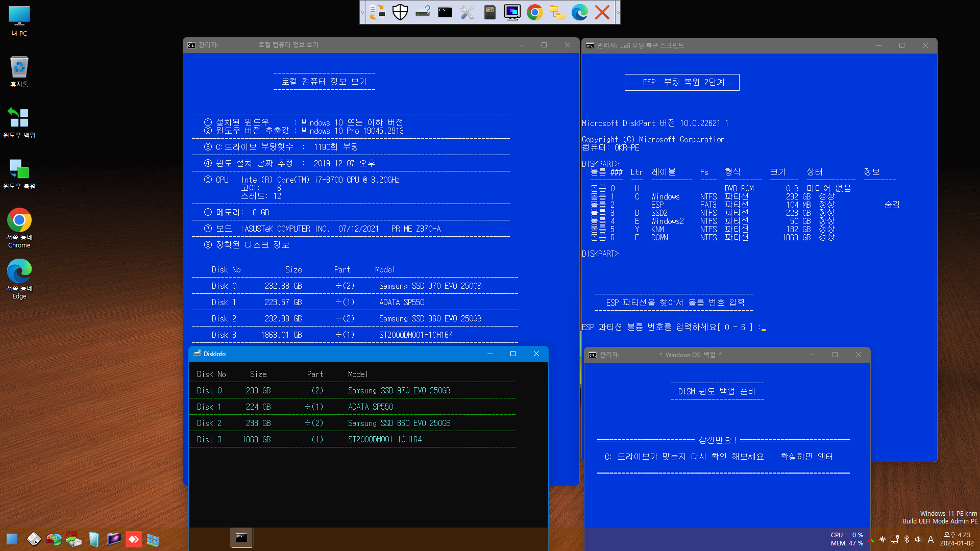Viewport: 980px width, 551px height.
Task: Maximize the uefi 부팅 복구 스크립트 window
Action: (902, 45)
